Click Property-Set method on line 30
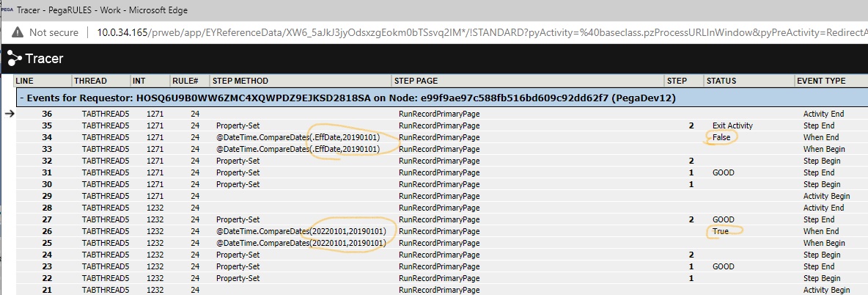Screen dimensions: 868x295 (238, 184)
